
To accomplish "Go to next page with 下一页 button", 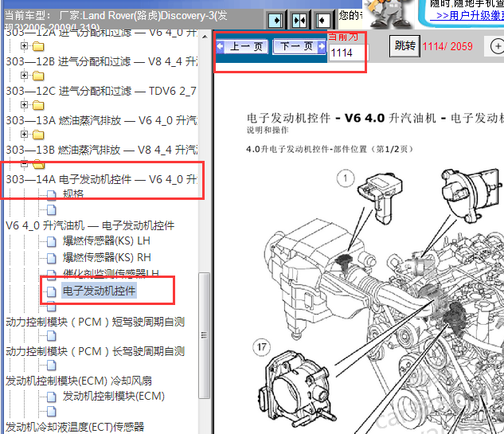I will [x=299, y=47].
